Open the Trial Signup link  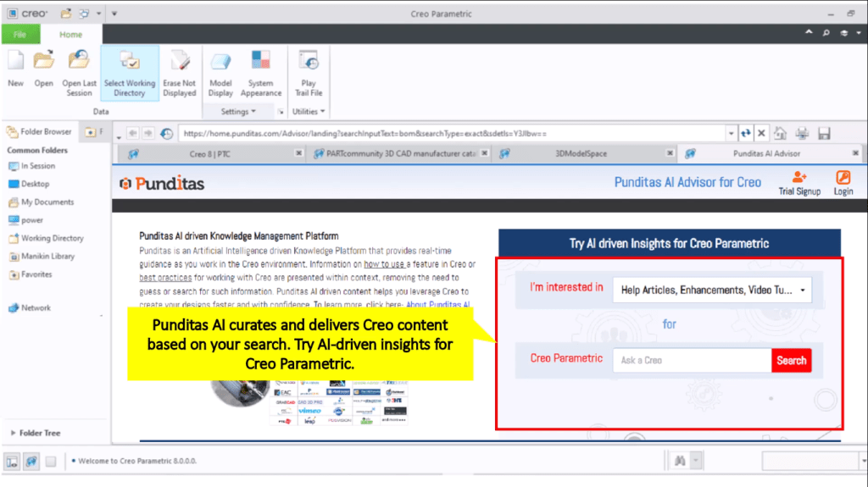tap(799, 183)
